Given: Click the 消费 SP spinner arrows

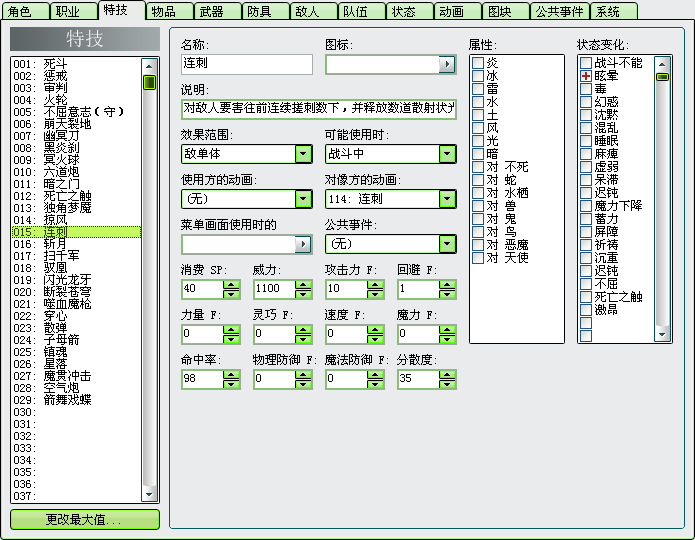Looking at the screenshot, I should coord(231,289).
